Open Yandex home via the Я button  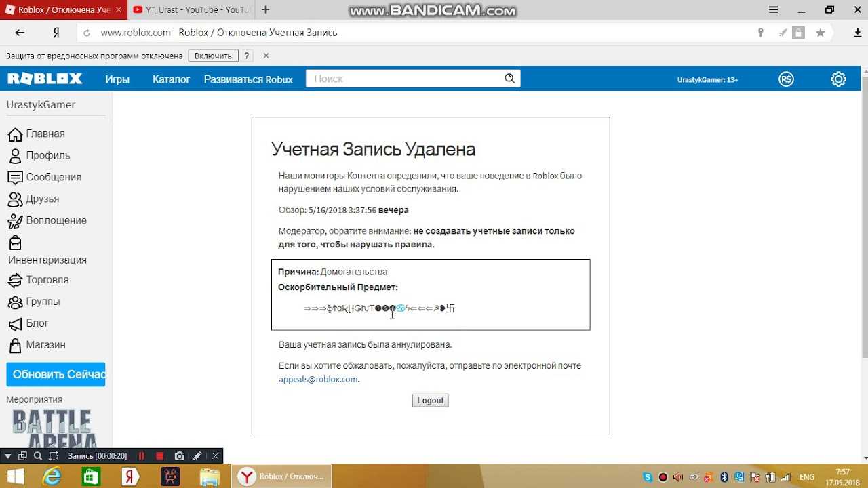[x=56, y=33]
